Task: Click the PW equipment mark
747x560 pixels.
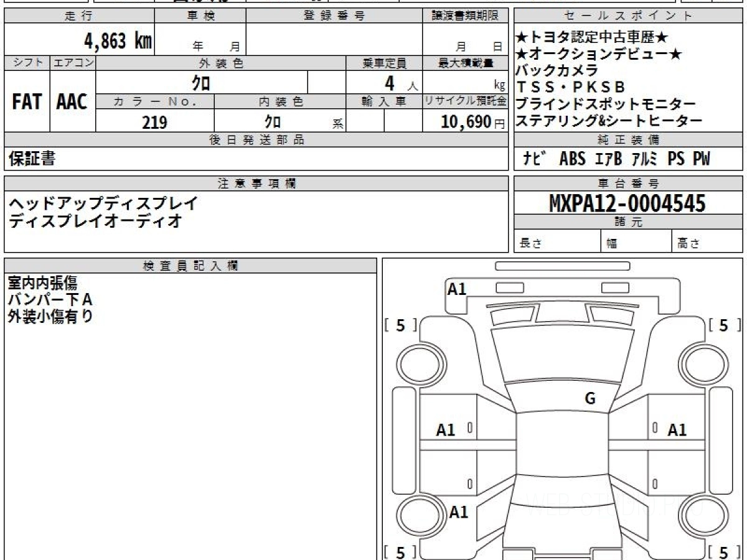Action: [x=702, y=159]
